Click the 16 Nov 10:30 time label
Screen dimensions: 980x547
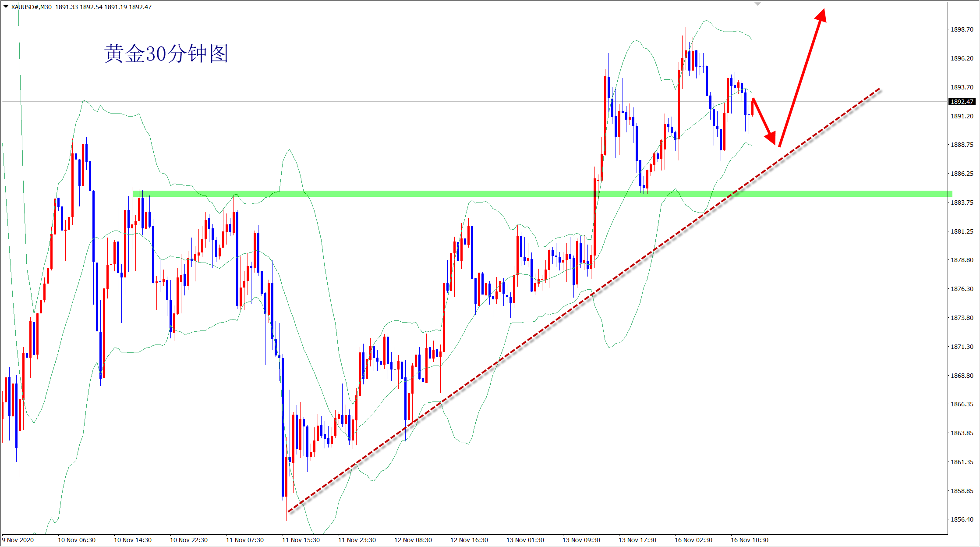[x=749, y=540]
